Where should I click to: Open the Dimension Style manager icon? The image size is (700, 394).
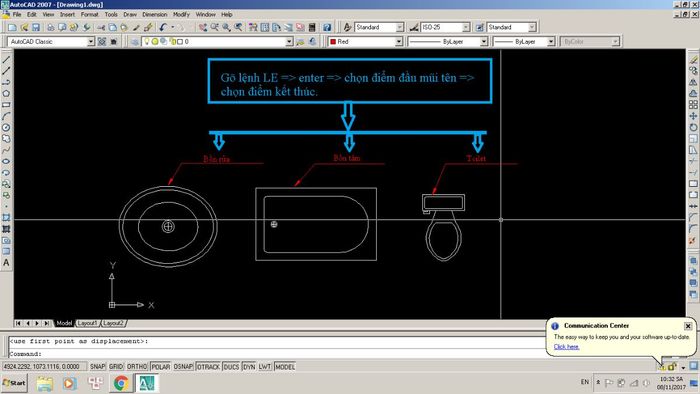point(414,27)
